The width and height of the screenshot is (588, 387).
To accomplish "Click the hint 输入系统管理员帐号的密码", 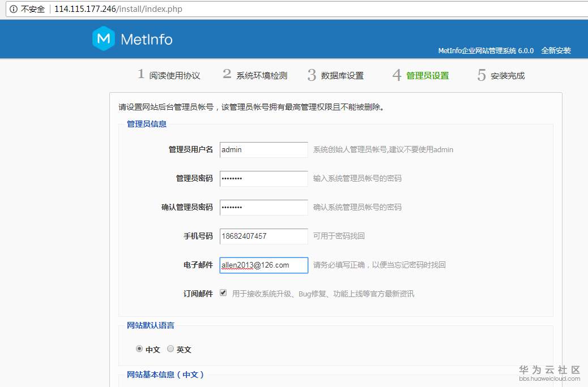I will [357, 178].
